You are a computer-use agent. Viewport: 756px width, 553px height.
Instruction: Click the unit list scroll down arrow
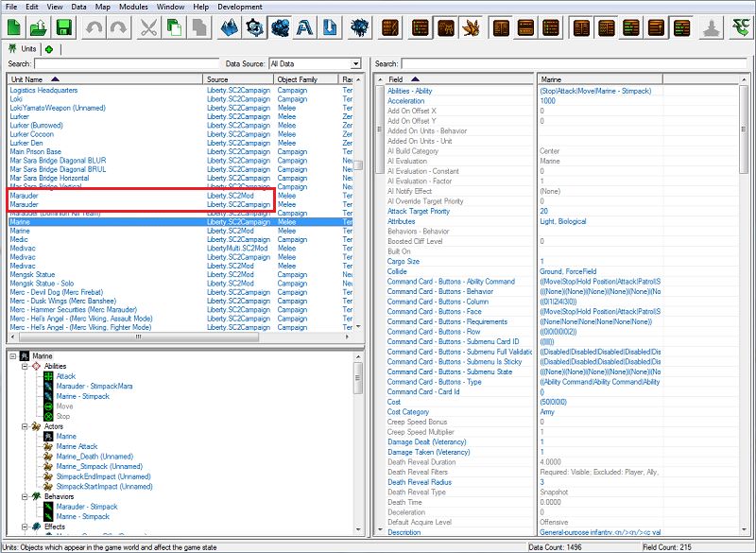(358, 327)
